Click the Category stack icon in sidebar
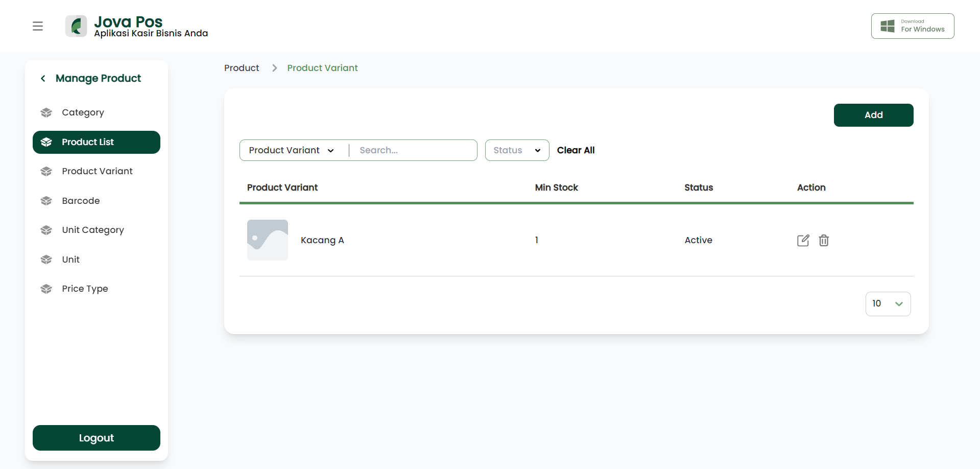 46,112
